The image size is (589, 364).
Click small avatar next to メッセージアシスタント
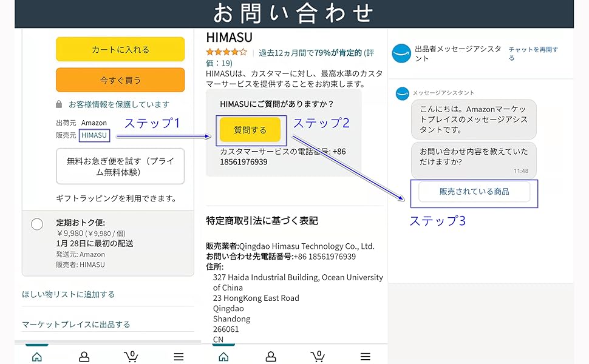click(x=403, y=93)
